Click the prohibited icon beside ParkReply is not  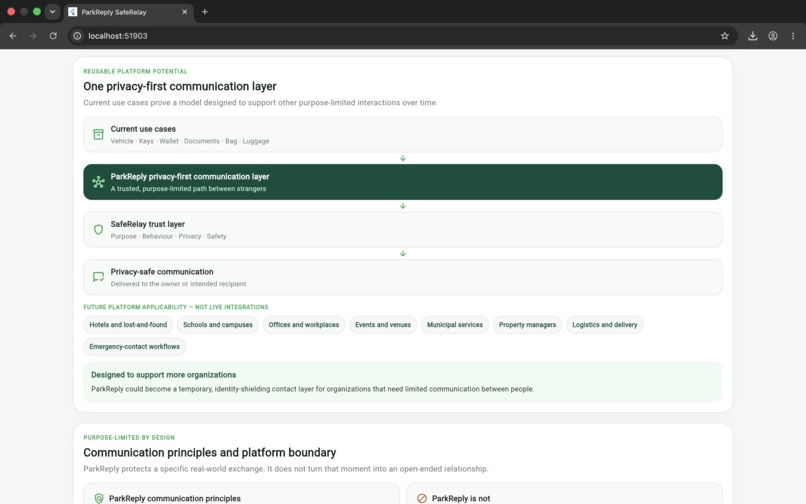[x=422, y=498]
